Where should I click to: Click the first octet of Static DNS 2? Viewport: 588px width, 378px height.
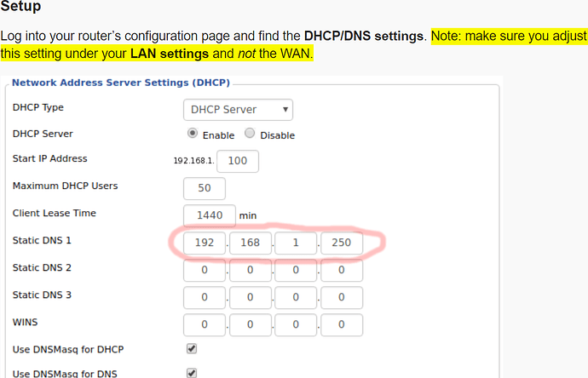tap(205, 271)
